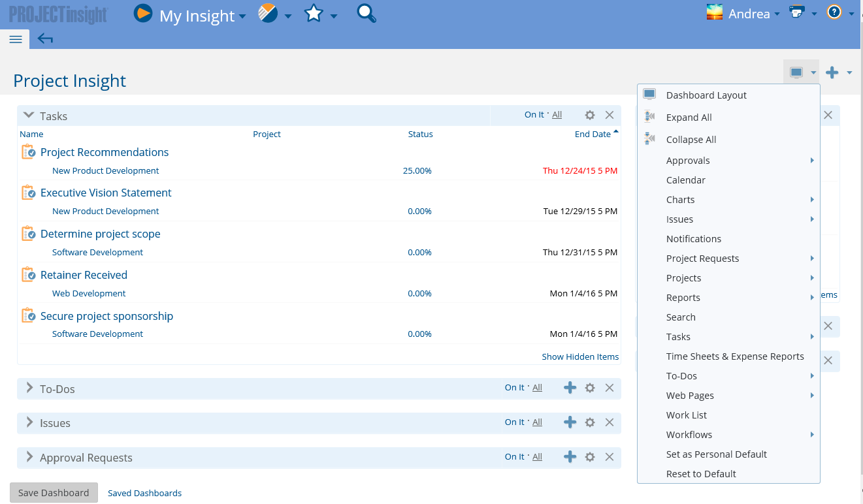Click the hamburger menu icon
The image size is (863, 504).
pos(16,39)
